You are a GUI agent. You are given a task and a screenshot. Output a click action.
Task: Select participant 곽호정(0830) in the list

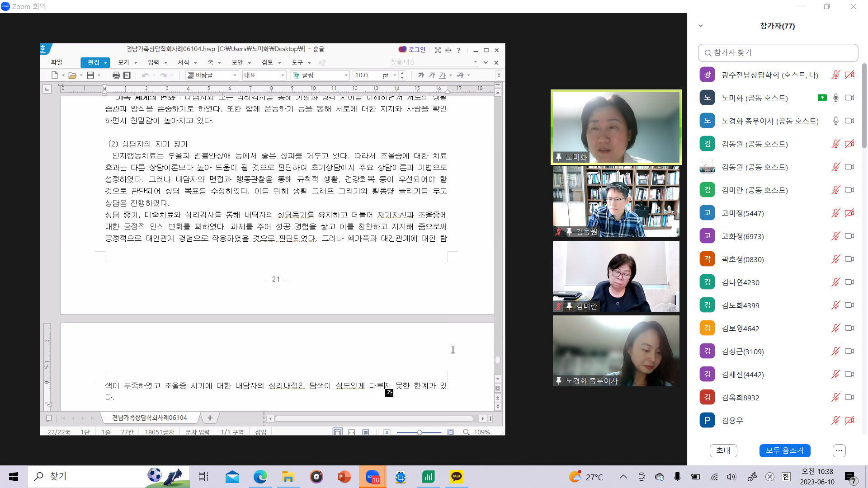[x=742, y=259]
